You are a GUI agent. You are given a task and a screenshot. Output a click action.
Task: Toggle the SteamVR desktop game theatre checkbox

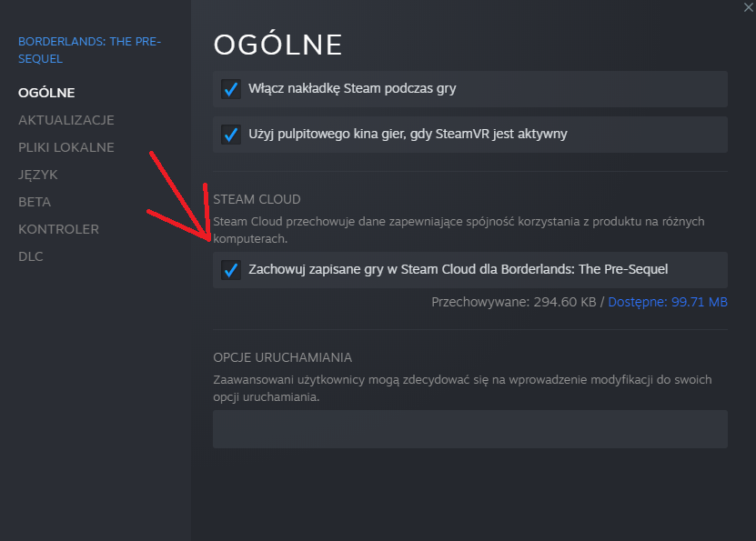click(x=231, y=135)
